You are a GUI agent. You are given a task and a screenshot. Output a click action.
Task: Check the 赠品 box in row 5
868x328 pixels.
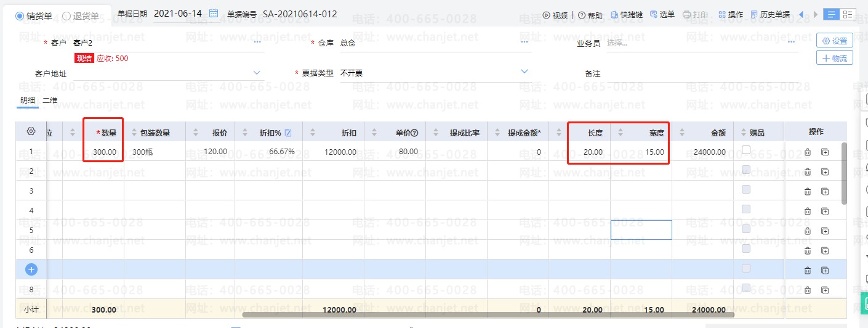click(746, 229)
